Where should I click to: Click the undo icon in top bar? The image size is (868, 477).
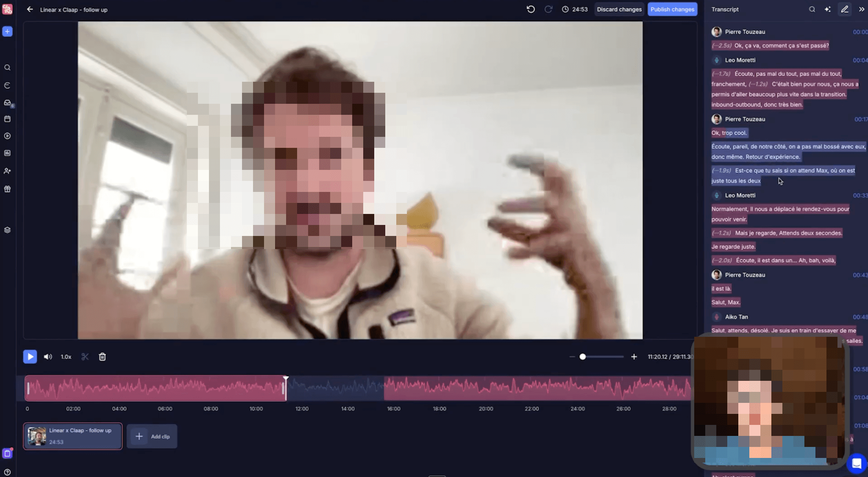coord(531,9)
